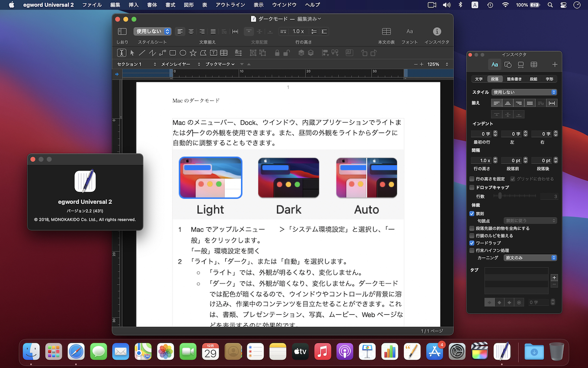Enable ドロップキャップ checkbox

point(472,187)
